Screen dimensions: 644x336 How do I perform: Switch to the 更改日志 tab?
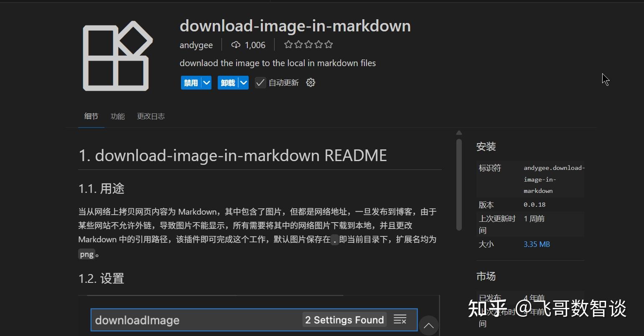click(151, 116)
